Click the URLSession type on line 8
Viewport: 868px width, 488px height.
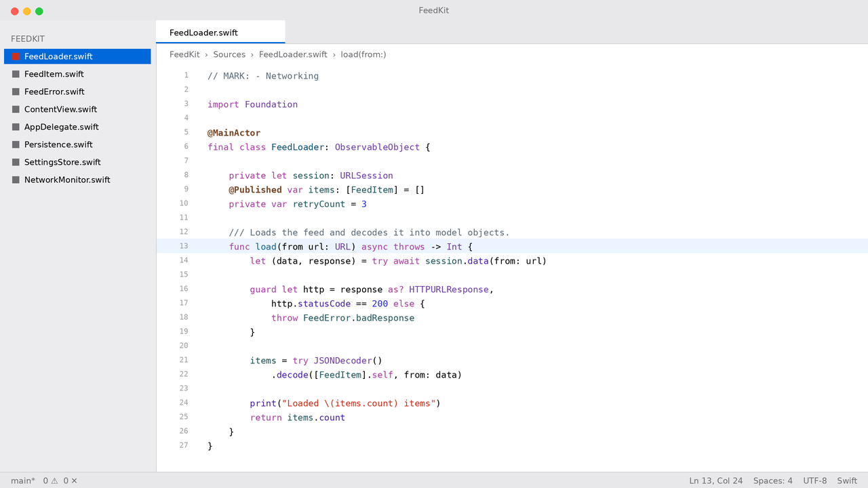(367, 176)
